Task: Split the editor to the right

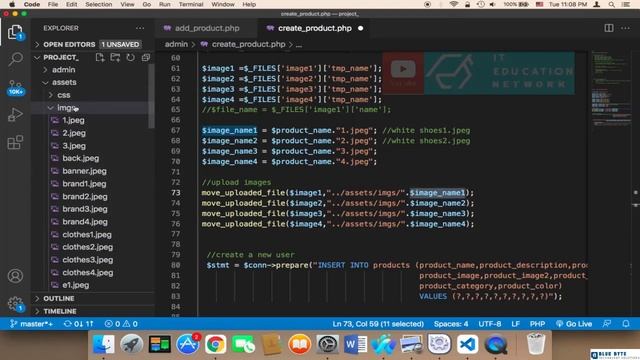Action: tap(609, 28)
